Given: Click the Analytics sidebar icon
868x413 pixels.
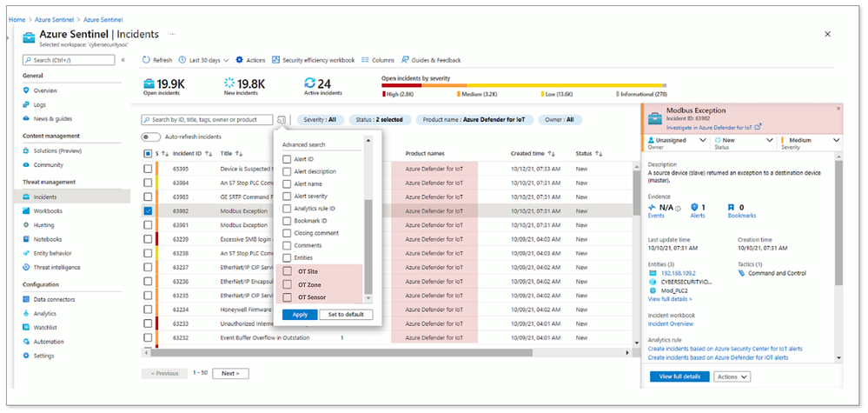Looking at the screenshot, I should click(26, 313).
